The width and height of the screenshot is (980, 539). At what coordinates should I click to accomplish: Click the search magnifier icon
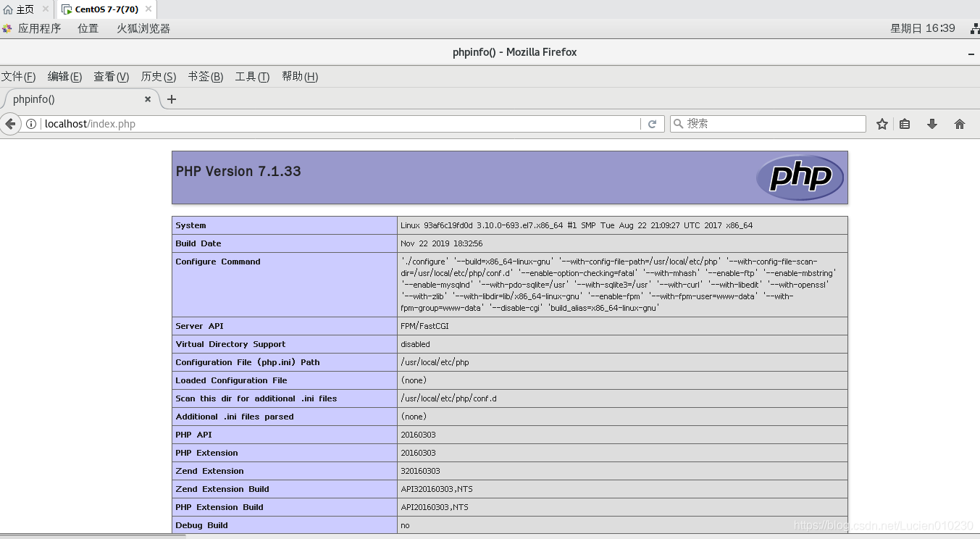point(677,123)
